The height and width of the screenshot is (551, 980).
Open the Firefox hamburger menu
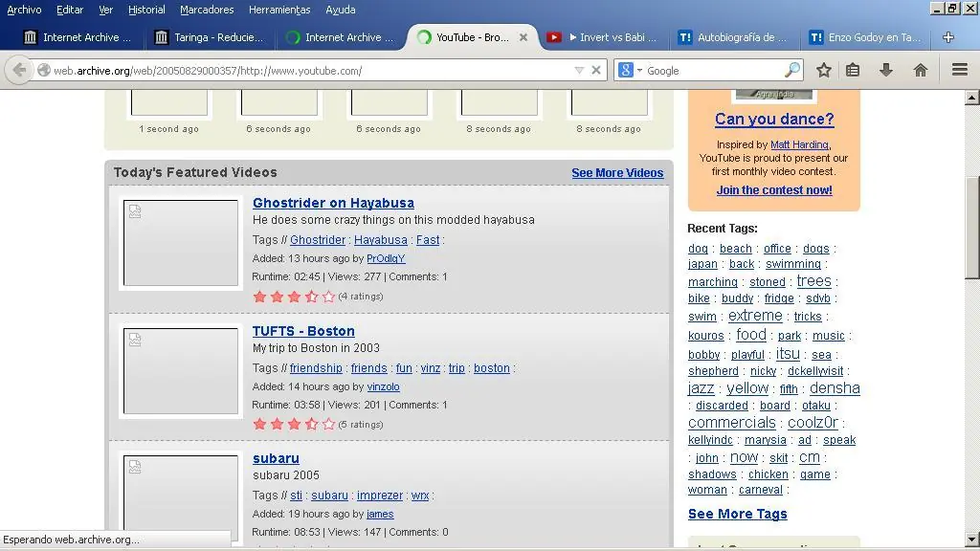click(x=959, y=70)
